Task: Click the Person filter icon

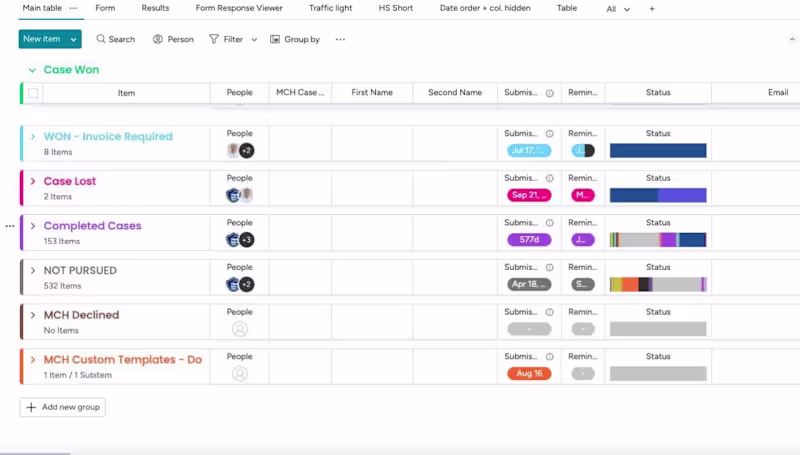Action: (x=158, y=39)
